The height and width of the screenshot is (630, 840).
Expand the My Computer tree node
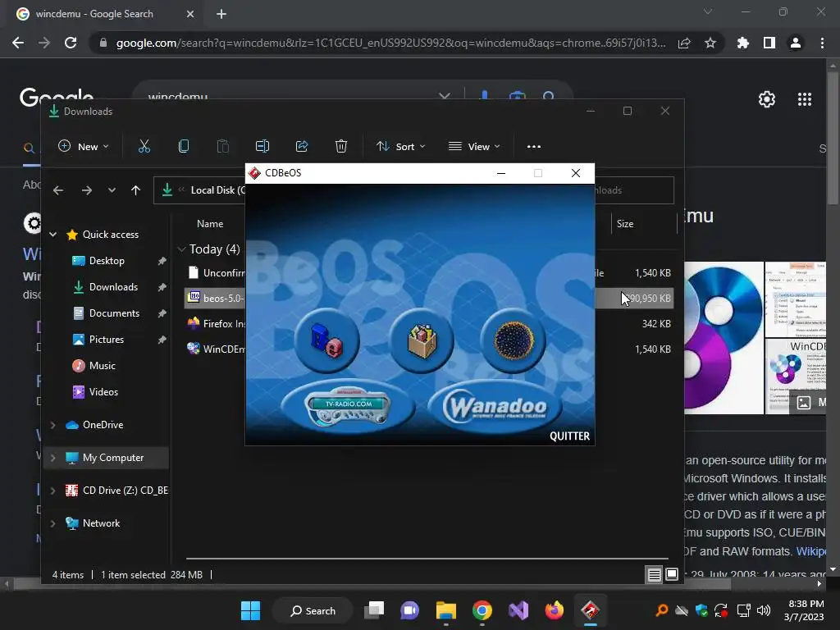53,458
